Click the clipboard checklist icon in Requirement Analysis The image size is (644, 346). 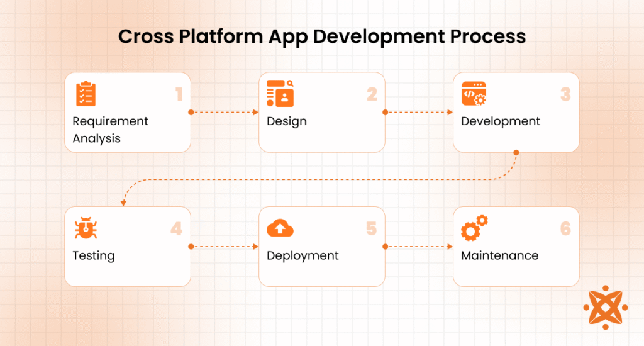86,94
